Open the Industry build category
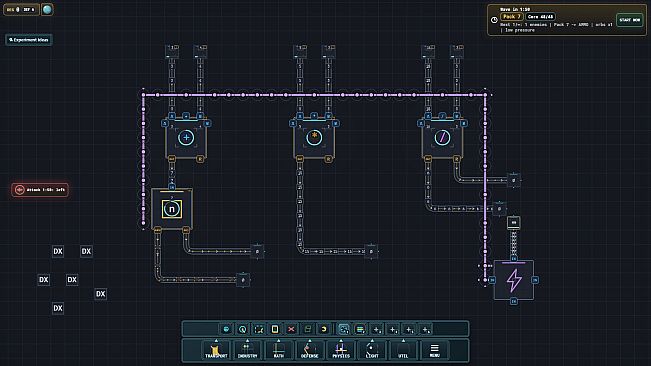This screenshot has height=366, width=651. 247,351
